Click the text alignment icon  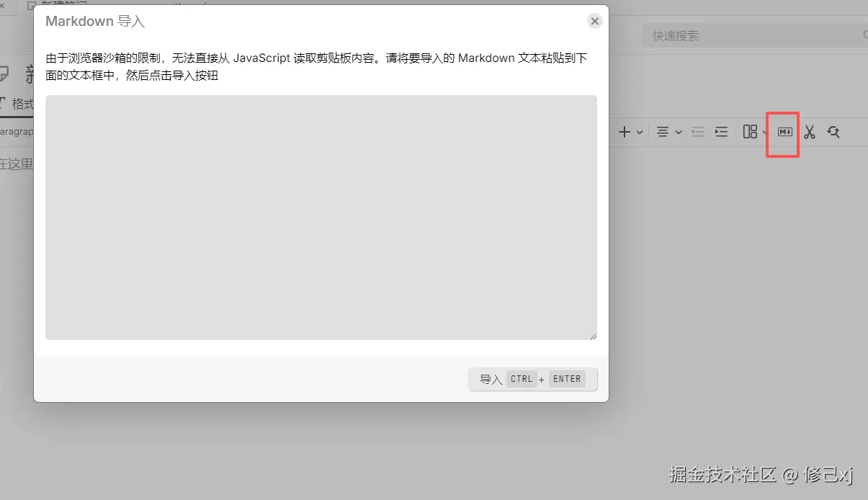(x=661, y=132)
